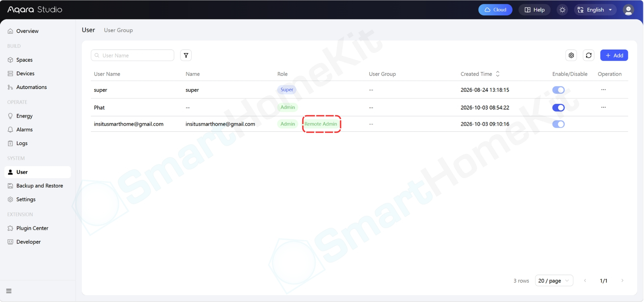Open the profile avatar menu

click(628, 10)
